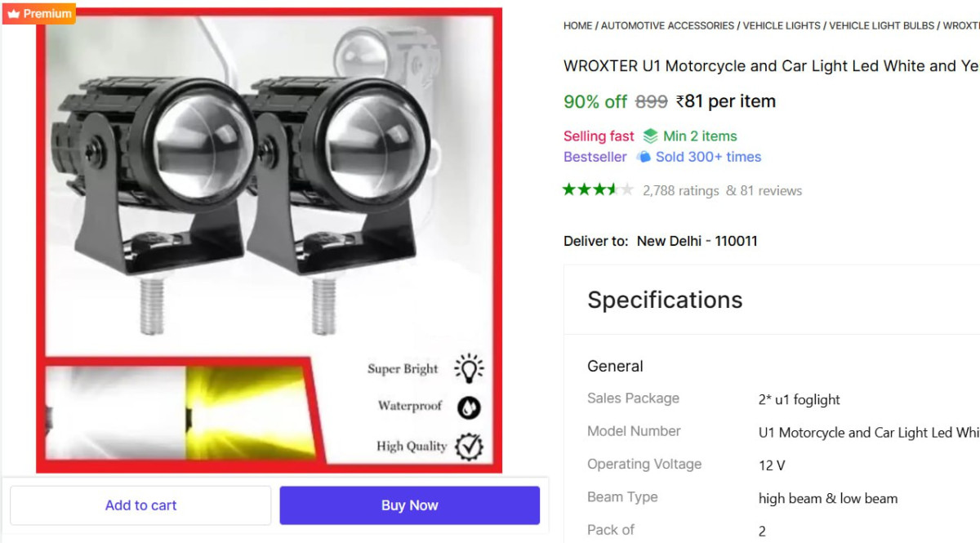Click the WROXTER U1 product title
Viewport: 980px width, 543px height.
point(771,66)
